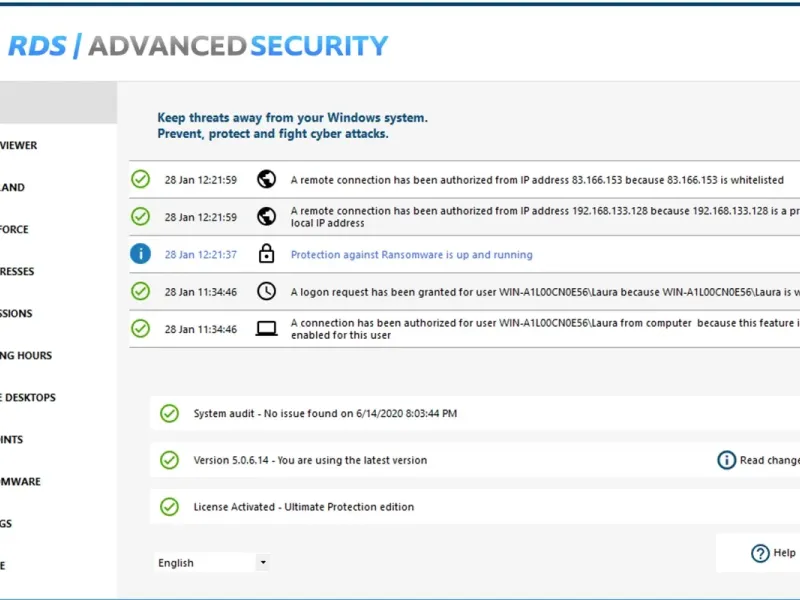The height and width of the screenshot is (600, 800).
Task: Click the RDS Advanced Security logo
Action: (x=198, y=46)
